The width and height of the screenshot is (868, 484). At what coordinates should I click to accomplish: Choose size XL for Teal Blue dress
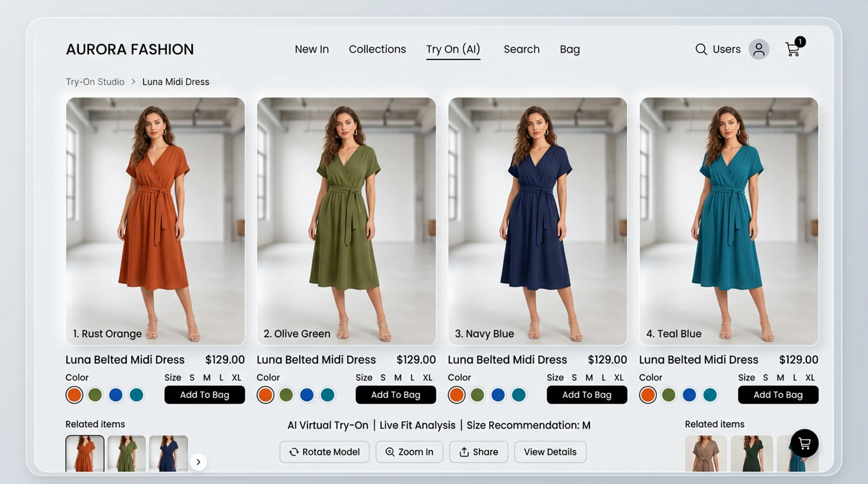point(810,378)
